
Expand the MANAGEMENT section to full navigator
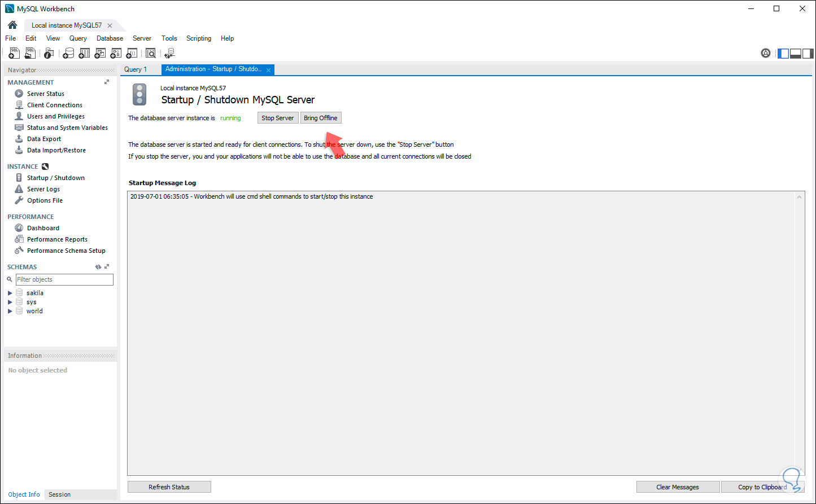107,82
